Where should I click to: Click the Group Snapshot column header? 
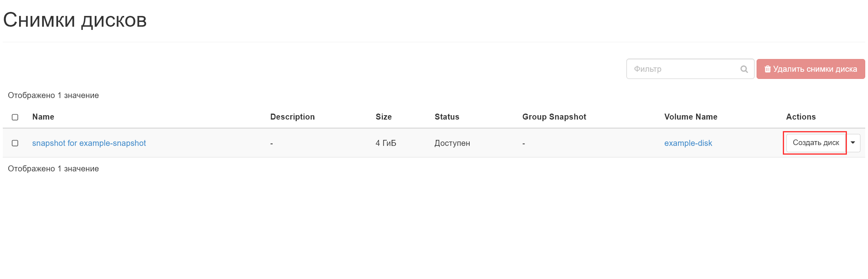(x=554, y=117)
